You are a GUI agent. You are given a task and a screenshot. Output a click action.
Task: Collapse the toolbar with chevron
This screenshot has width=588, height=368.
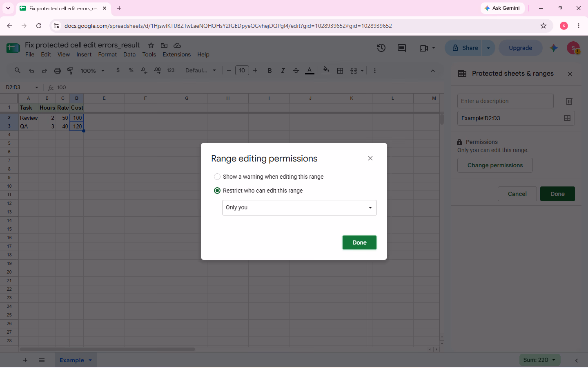(x=433, y=71)
